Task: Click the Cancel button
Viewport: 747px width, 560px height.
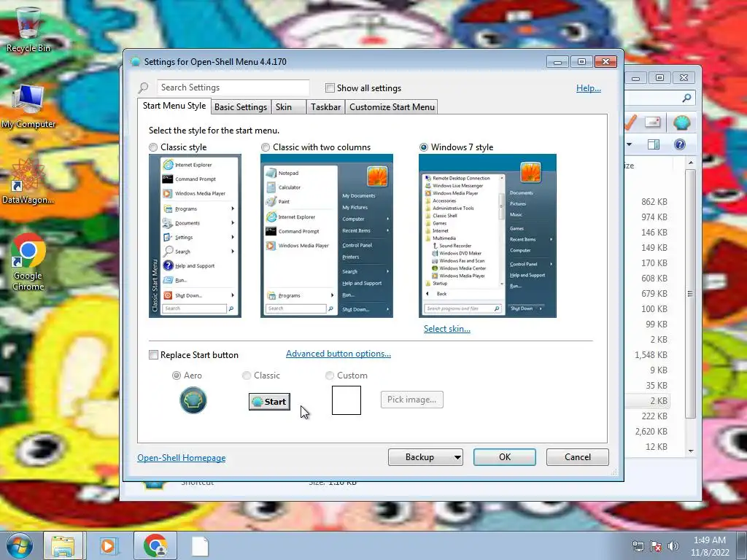Action: pyautogui.click(x=578, y=457)
